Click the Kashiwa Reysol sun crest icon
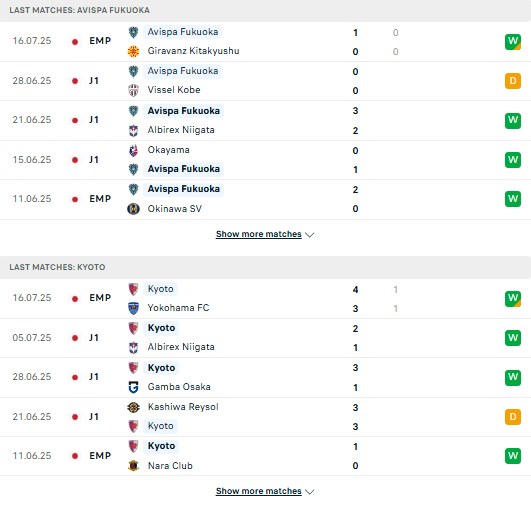The image size is (531, 505). (133, 407)
